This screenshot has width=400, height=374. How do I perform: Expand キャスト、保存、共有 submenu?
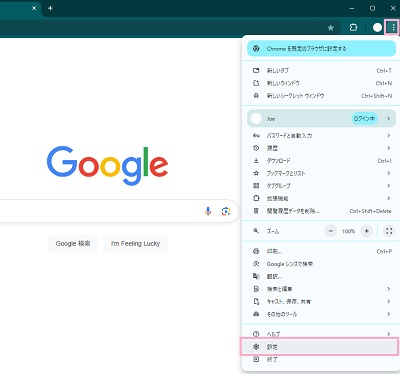(x=321, y=301)
